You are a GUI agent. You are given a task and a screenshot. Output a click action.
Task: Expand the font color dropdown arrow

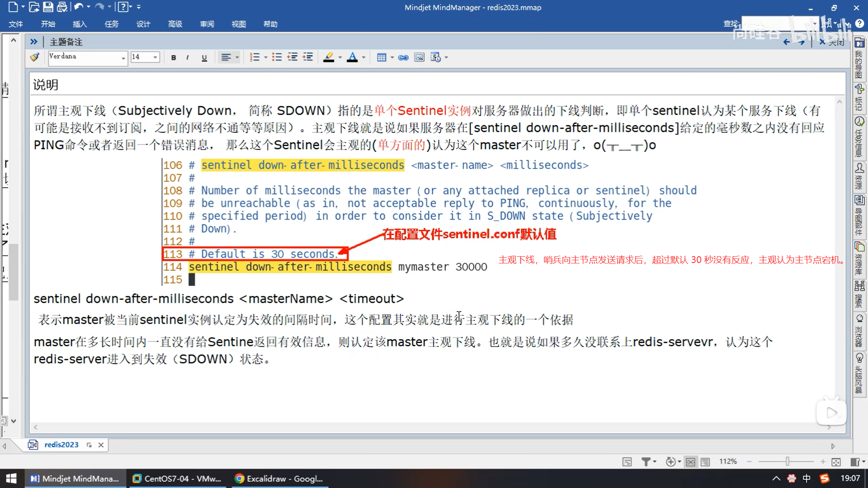[363, 57]
